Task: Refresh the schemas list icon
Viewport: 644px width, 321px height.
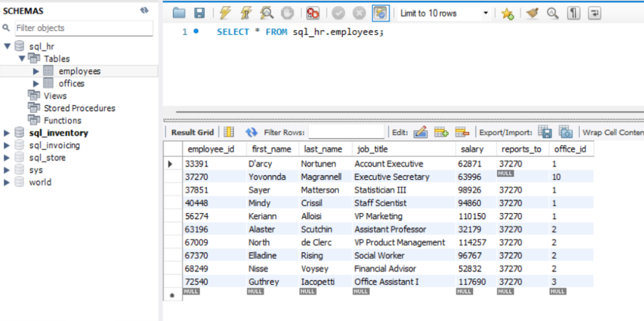Action: (x=144, y=11)
